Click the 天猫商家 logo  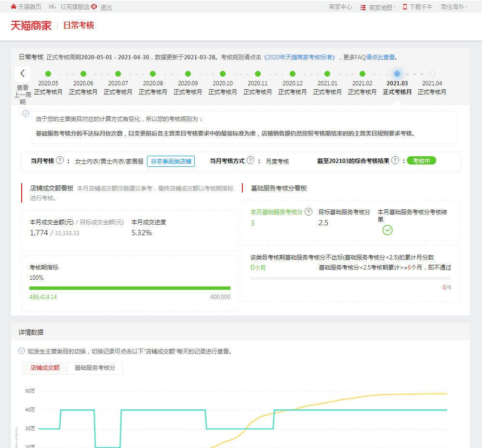[31, 26]
